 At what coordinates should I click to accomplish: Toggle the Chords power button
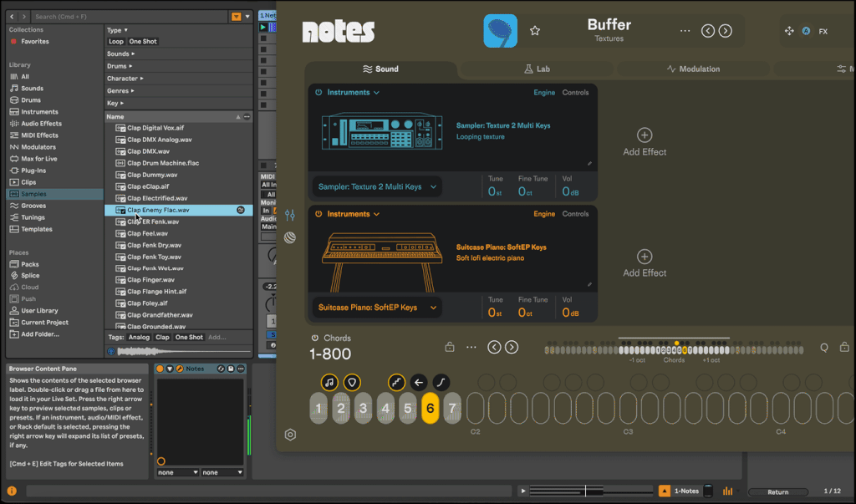(x=315, y=339)
